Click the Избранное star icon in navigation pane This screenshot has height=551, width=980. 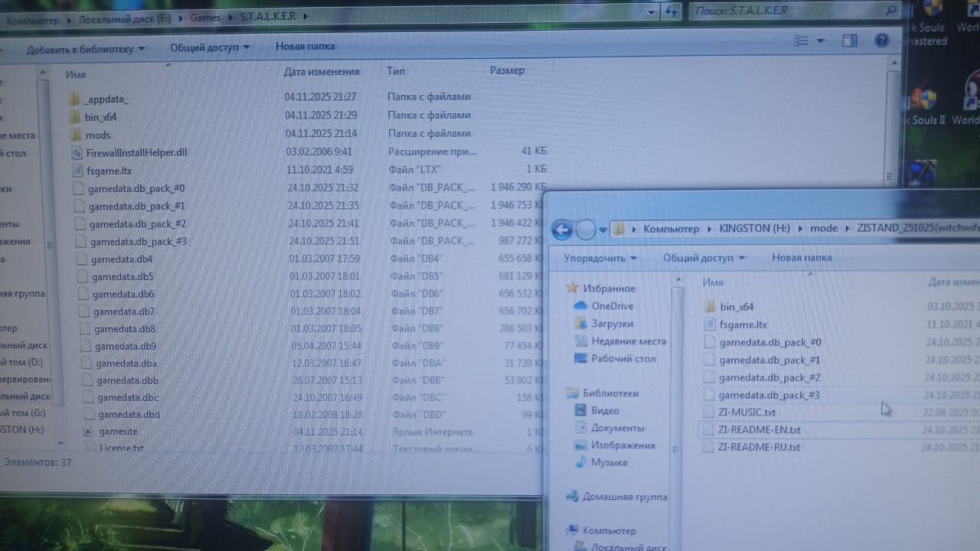[x=572, y=288]
